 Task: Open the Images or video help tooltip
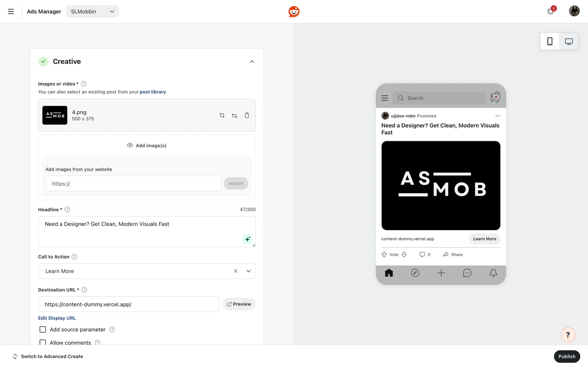84,84
